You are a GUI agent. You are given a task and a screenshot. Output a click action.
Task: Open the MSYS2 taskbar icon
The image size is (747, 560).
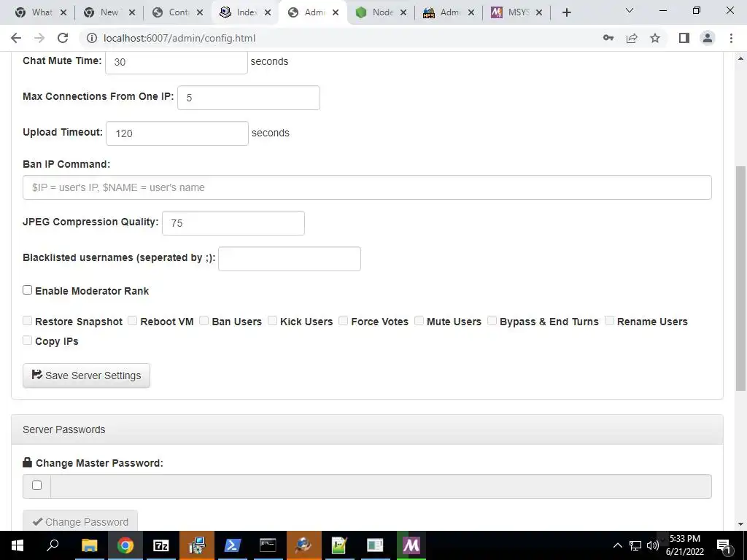pos(411,545)
